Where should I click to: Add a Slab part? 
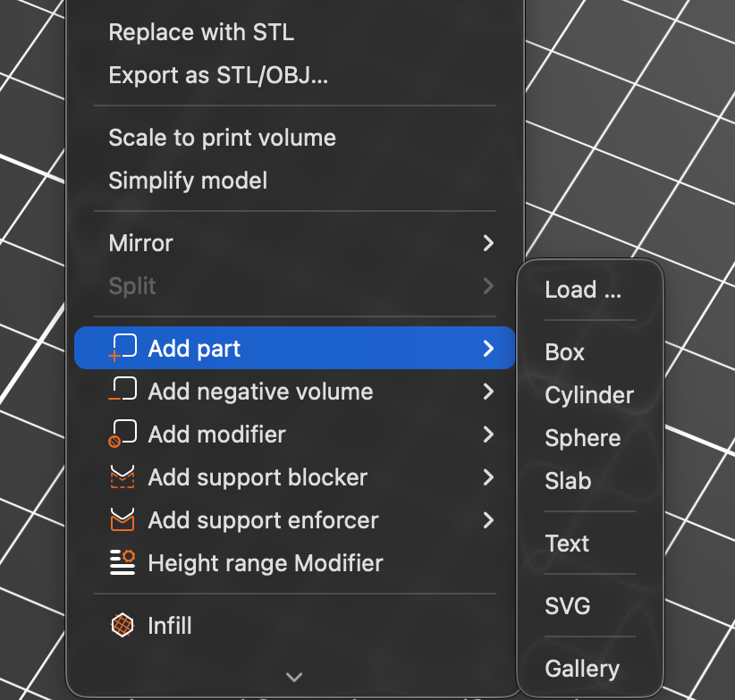pos(590,481)
